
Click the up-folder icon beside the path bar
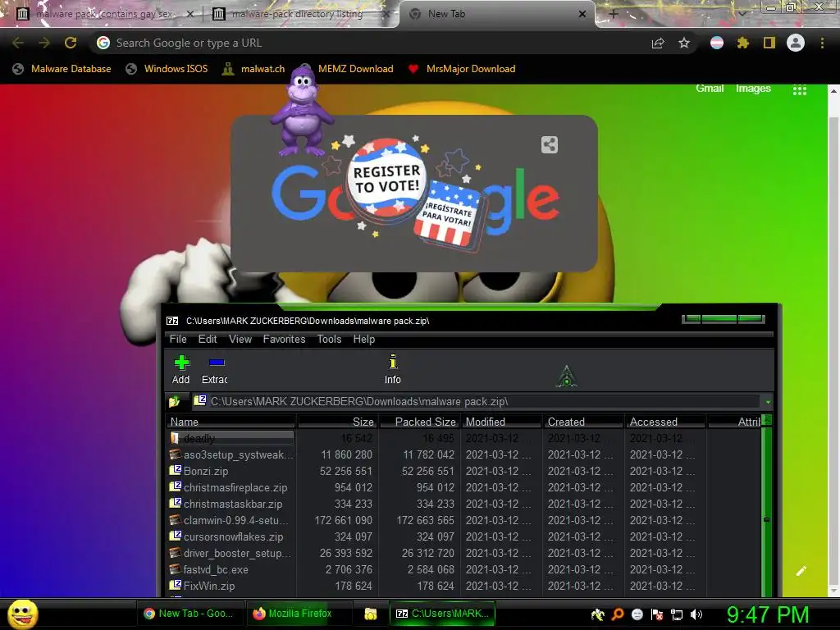click(x=174, y=401)
